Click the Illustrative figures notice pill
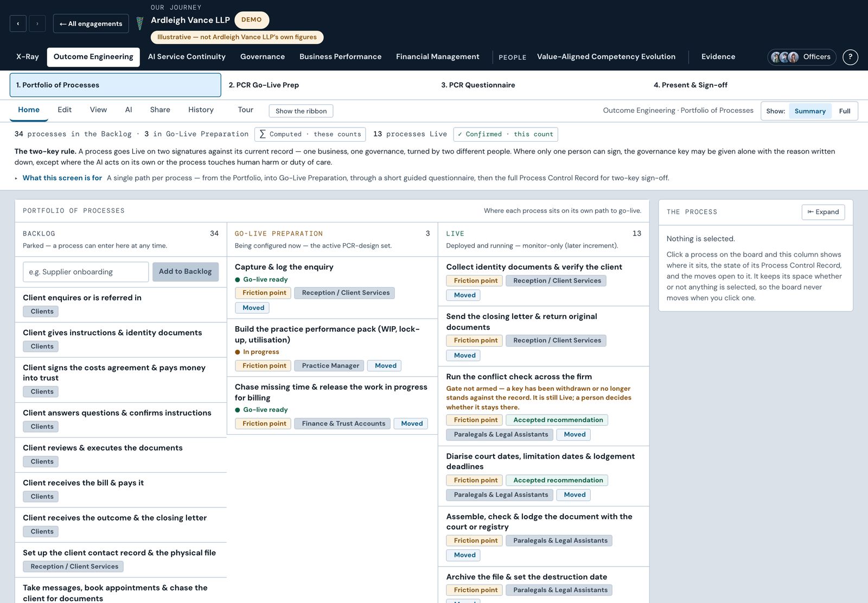868x603 pixels. point(237,37)
